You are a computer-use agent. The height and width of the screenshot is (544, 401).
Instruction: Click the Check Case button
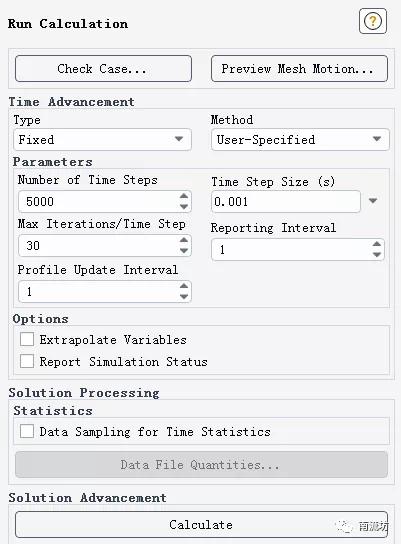103,69
